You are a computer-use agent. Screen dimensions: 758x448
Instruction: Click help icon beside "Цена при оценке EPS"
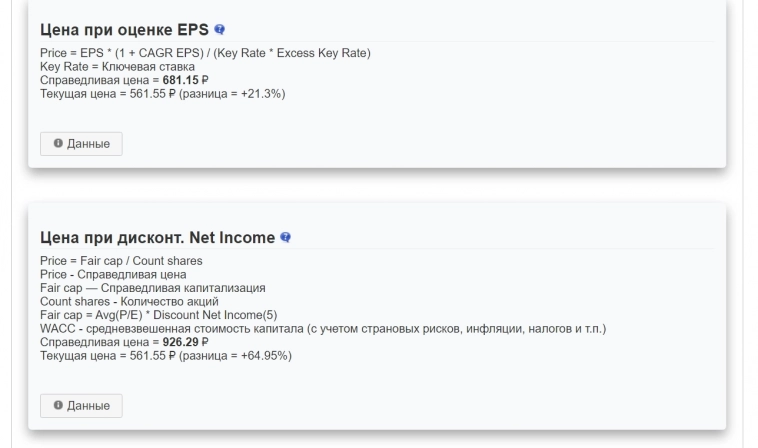coord(220,30)
